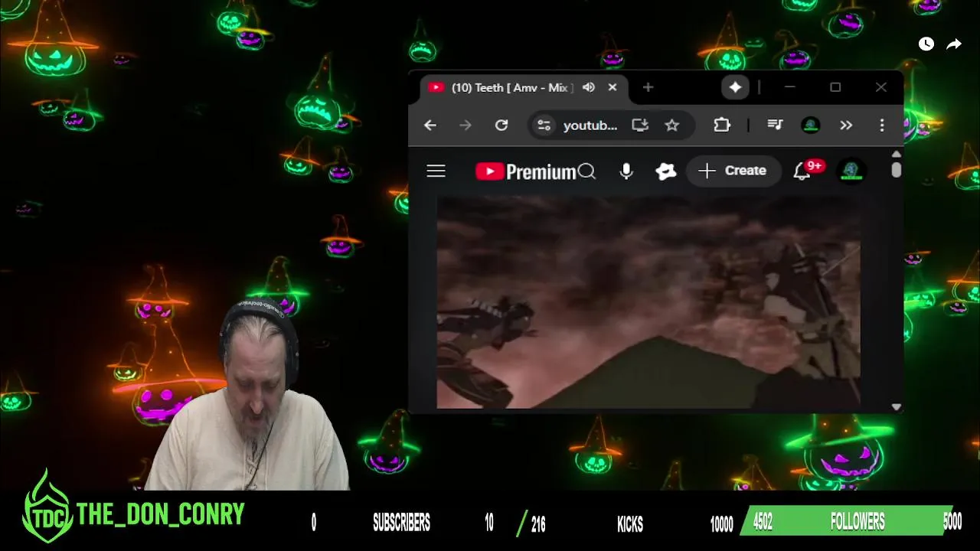The height and width of the screenshot is (551, 980).
Task: Open the Chrome three-dot menu
Action: [x=882, y=126]
